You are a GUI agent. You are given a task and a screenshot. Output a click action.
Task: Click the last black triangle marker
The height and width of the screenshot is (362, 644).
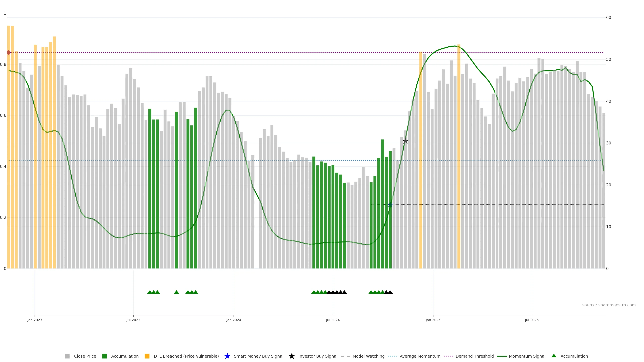(390, 292)
